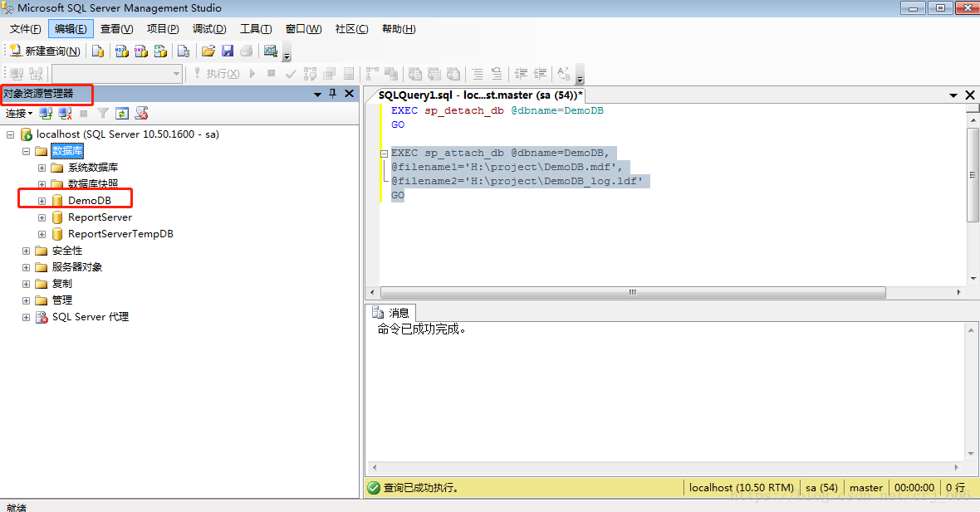
Task: Click the SQL Server Compact Query icon
Action: tap(183, 51)
